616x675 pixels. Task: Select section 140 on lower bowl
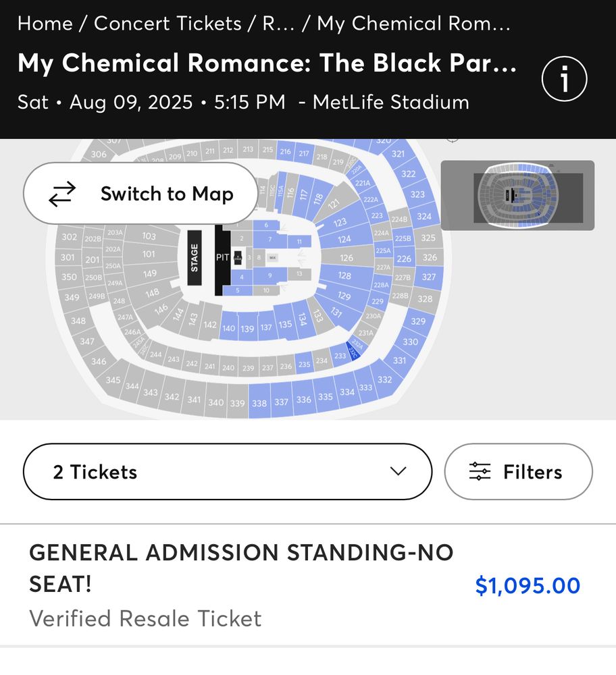(x=228, y=326)
